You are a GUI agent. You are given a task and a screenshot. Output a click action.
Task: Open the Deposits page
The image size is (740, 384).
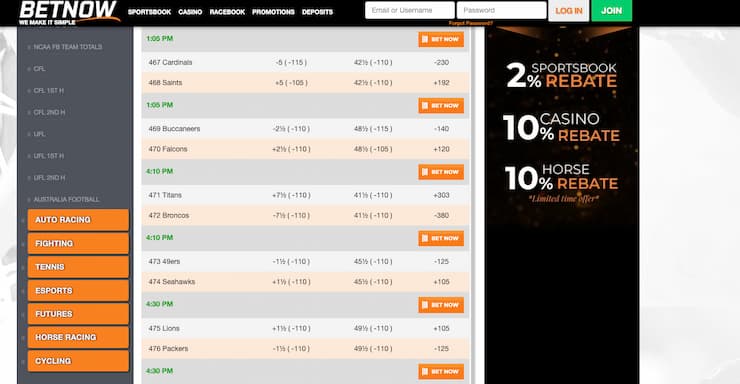click(317, 12)
